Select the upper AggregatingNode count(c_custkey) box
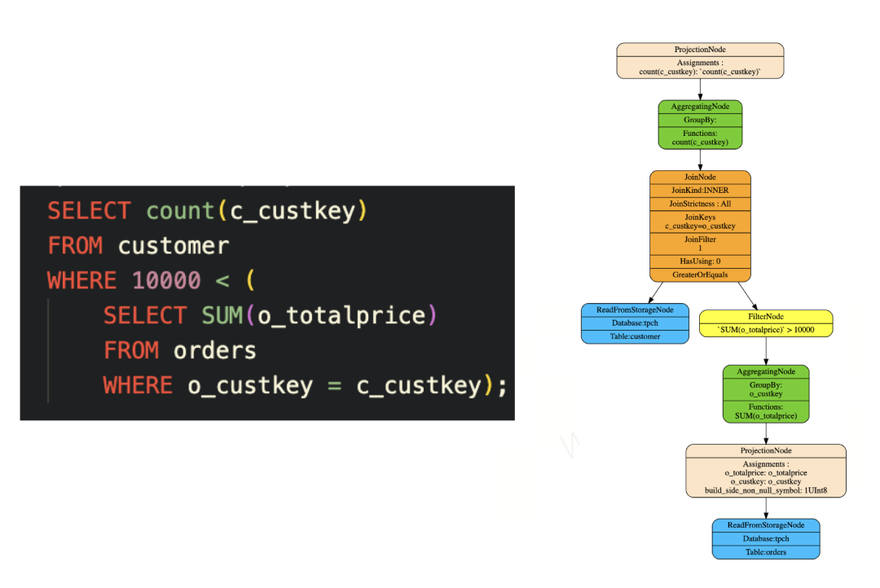 tap(700, 125)
